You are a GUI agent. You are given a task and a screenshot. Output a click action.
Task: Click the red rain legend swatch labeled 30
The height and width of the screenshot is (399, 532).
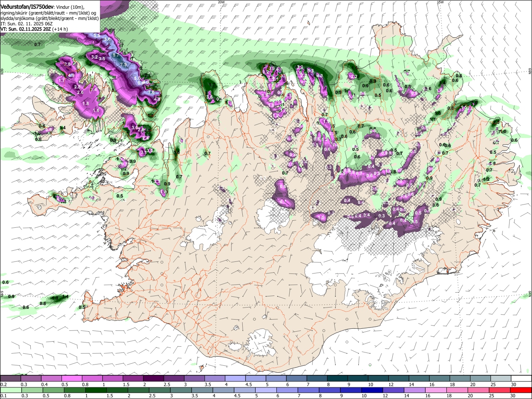tap(521, 390)
